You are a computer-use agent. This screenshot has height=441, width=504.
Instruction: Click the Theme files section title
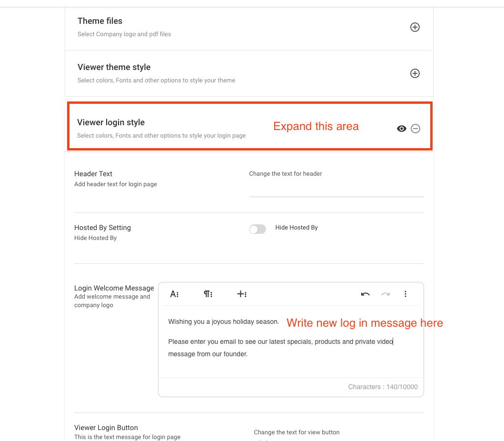pyautogui.click(x=100, y=21)
